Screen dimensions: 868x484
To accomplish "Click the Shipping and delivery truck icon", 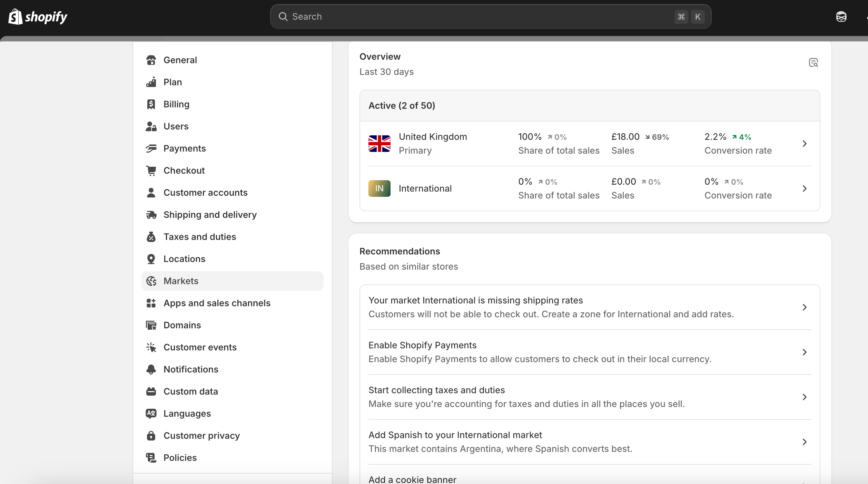I will click(151, 215).
